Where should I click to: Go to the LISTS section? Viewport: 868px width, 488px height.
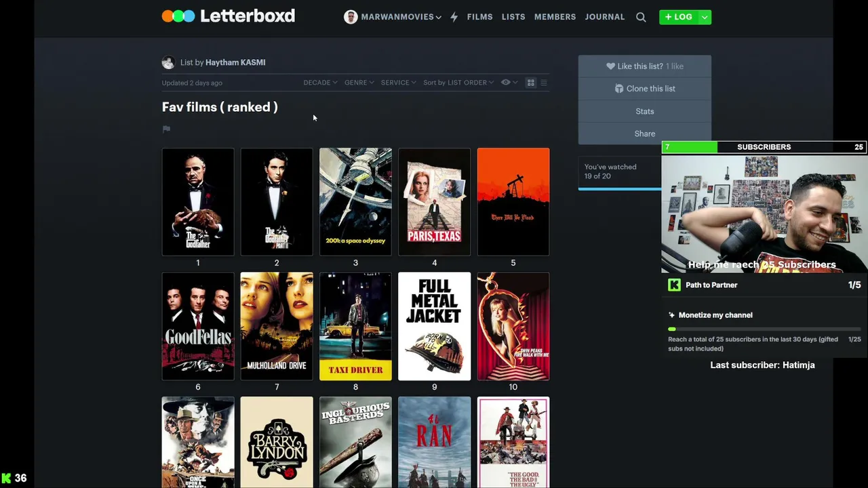coord(513,17)
